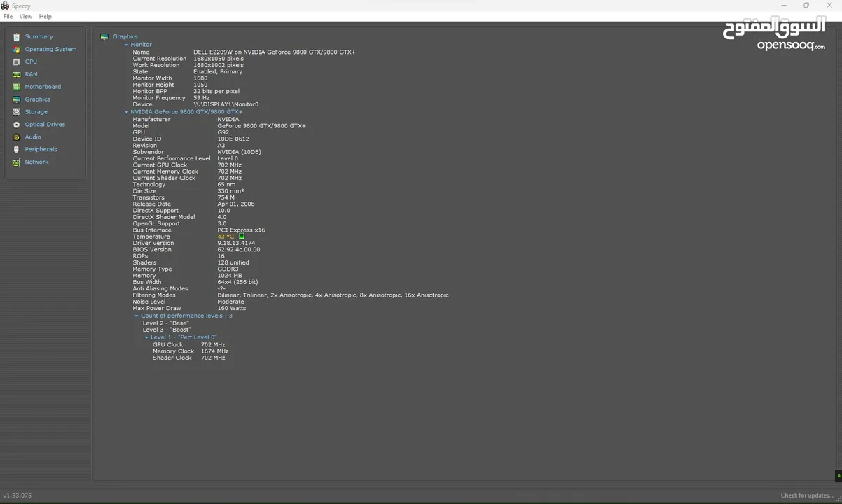Click the Peripherals mouse icon in sidebar
The image size is (842, 504).
point(17,150)
